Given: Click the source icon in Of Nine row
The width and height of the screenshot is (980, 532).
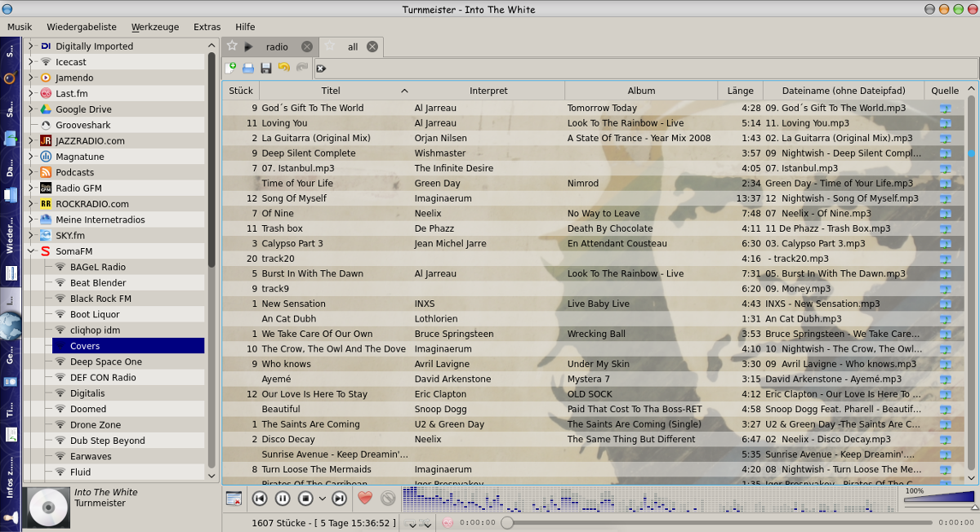Looking at the screenshot, I should (946, 214).
